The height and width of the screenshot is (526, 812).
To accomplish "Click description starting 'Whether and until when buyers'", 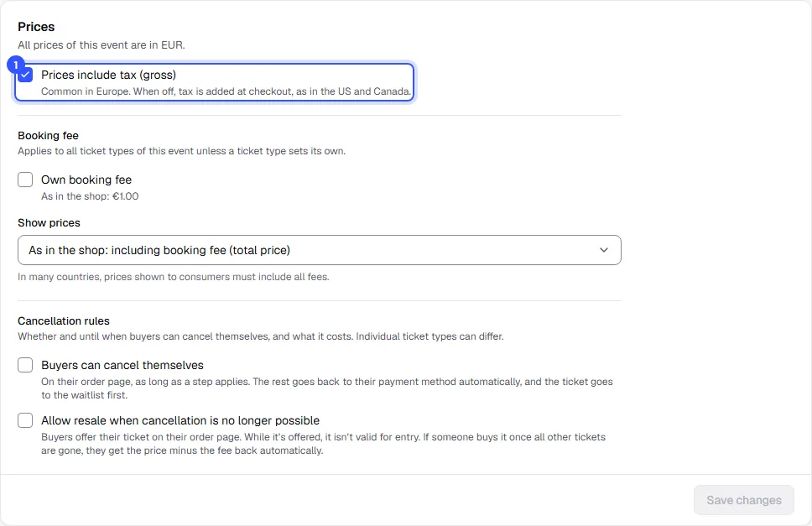I will (261, 336).
